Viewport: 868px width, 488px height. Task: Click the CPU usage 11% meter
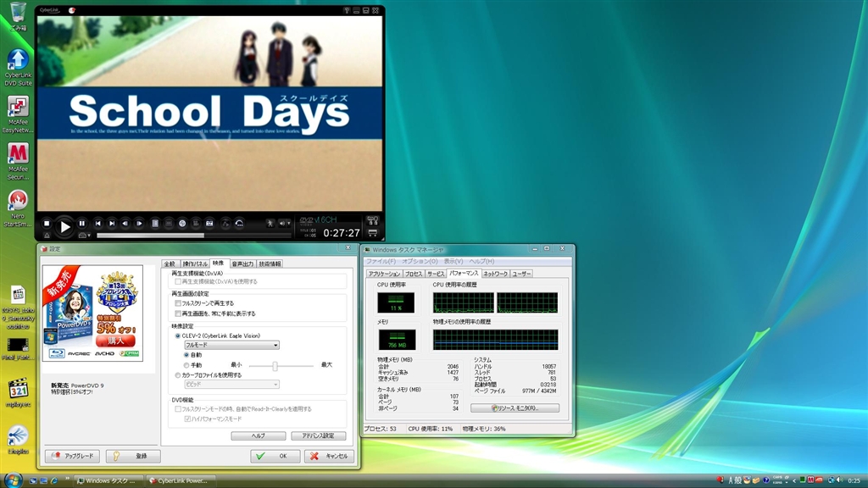pos(396,302)
